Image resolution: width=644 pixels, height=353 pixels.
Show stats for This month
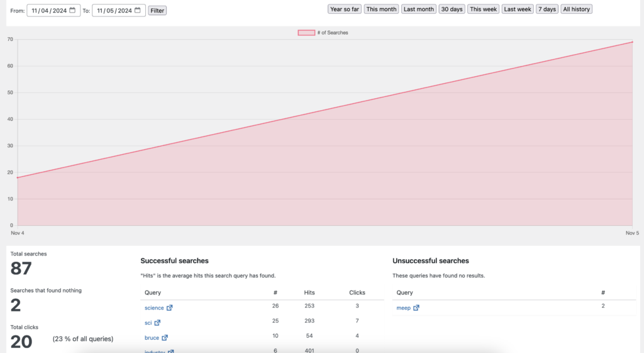(x=381, y=9)
